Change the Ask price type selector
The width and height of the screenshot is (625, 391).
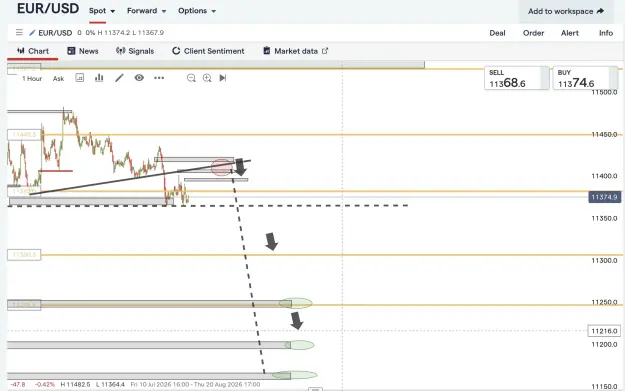[x=58, y=79]
